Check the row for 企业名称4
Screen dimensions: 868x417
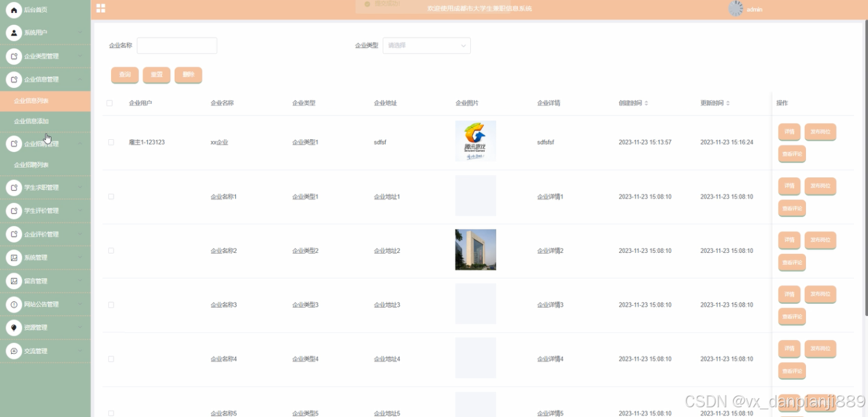click(x=111, y=359)
